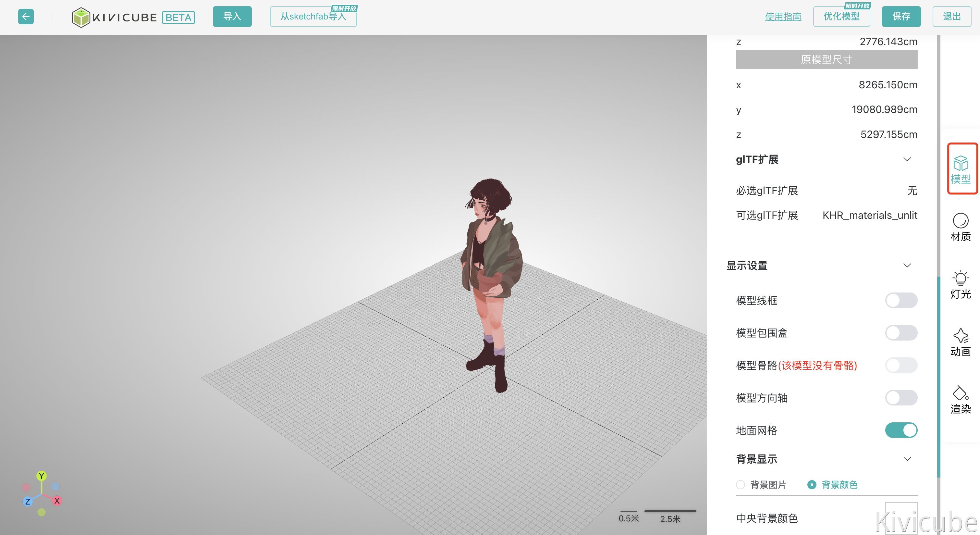Viewport: 980px width, 535px height.
Task: Open the 灯光 lighting panel icon
Action: coord(961,284)
